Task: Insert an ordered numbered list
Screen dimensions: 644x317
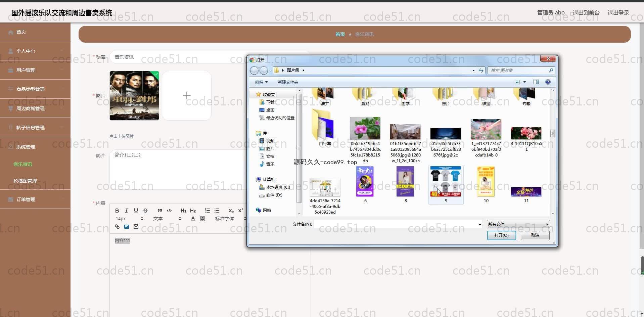Action: point(207,211)
